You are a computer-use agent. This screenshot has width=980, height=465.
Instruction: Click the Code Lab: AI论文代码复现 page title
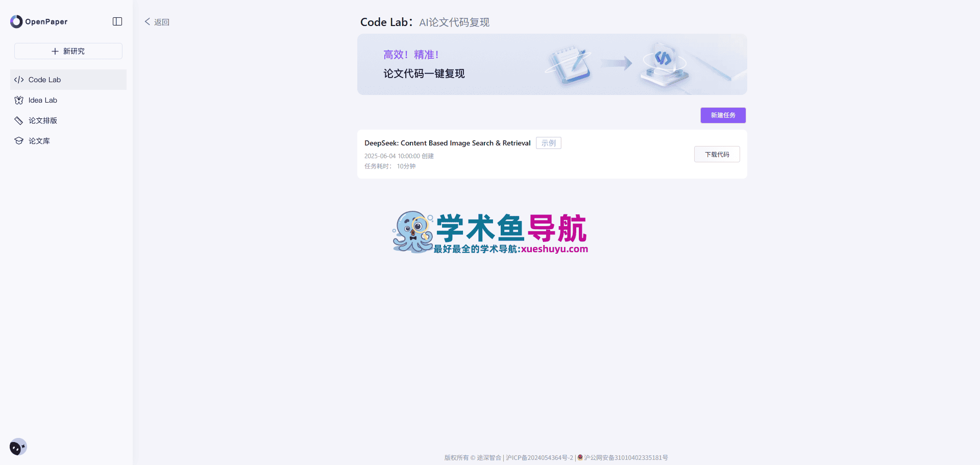coord(425,22)
